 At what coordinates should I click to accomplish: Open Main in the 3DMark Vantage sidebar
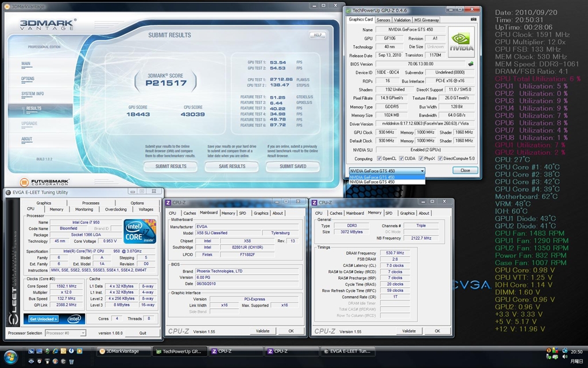coord(26,64)
